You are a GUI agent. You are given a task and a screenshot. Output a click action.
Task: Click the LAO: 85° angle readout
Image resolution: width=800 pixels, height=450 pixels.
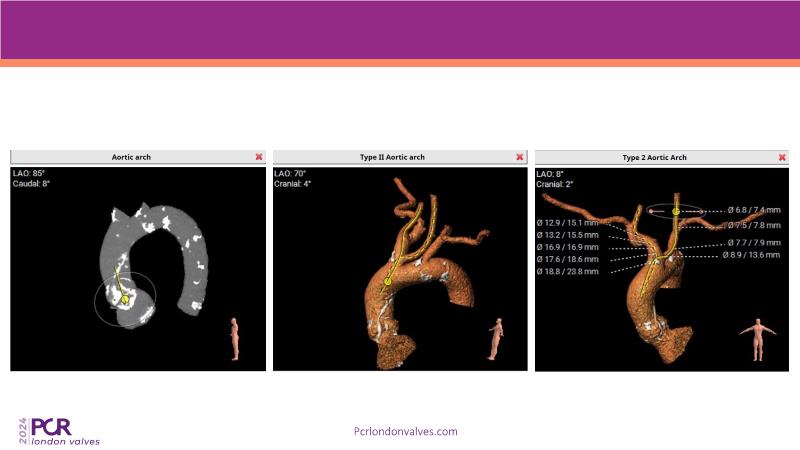(29, 173)
